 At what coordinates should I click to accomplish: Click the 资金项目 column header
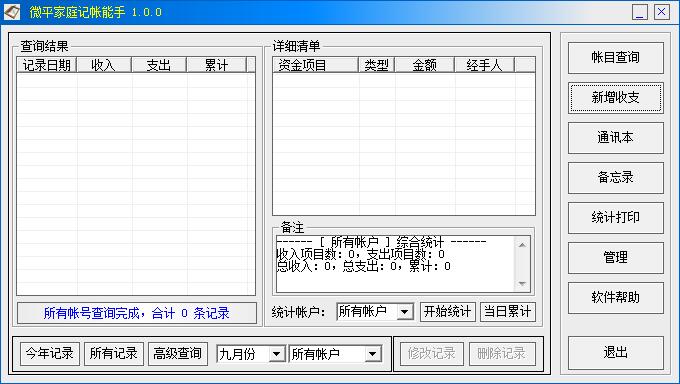[x=315, y=65]
